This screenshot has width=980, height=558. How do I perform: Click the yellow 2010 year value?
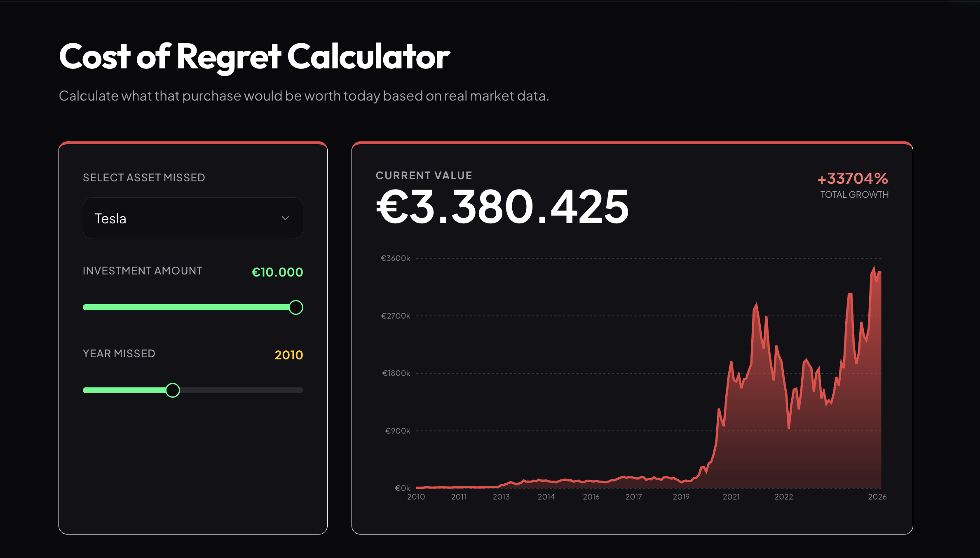[x=289, y=355]
